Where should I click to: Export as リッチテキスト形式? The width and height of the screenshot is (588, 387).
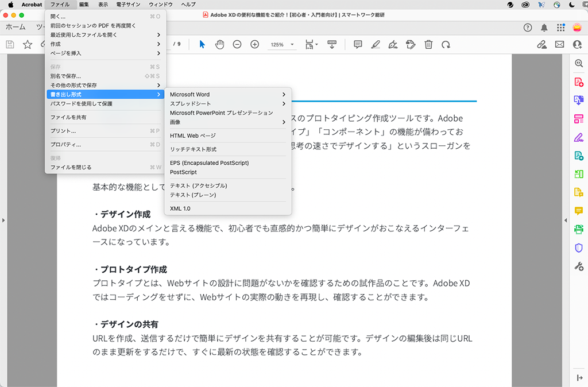(228, 149)
